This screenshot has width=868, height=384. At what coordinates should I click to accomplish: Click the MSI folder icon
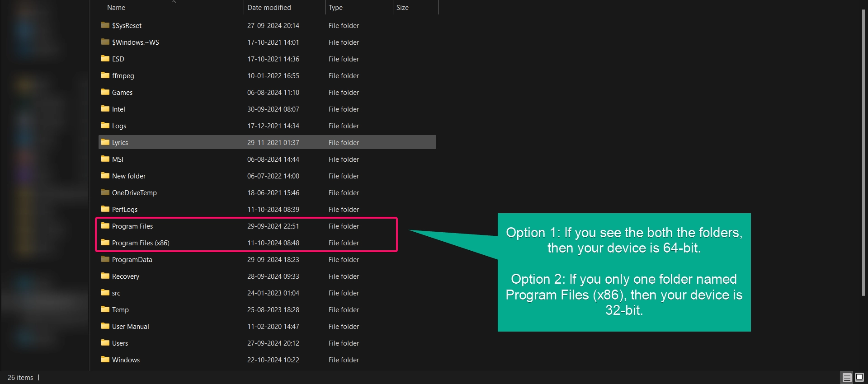[x=105, y=159]
